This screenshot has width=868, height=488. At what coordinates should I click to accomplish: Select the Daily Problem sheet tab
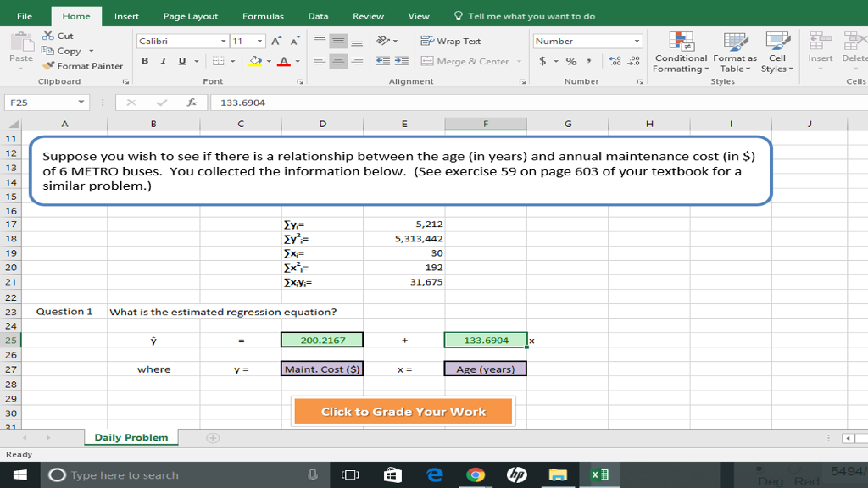click(x=131, y=438)
